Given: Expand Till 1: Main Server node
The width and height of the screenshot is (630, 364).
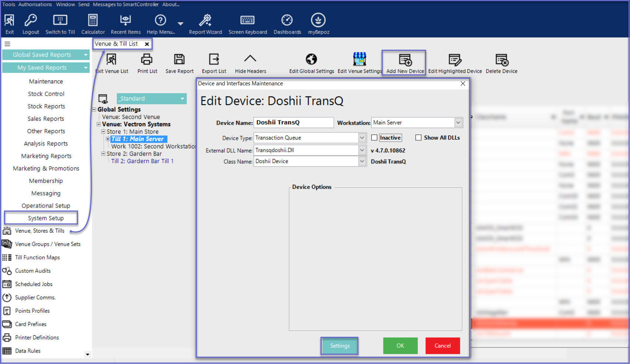Looking at the screenshot, I should (107, 139).
